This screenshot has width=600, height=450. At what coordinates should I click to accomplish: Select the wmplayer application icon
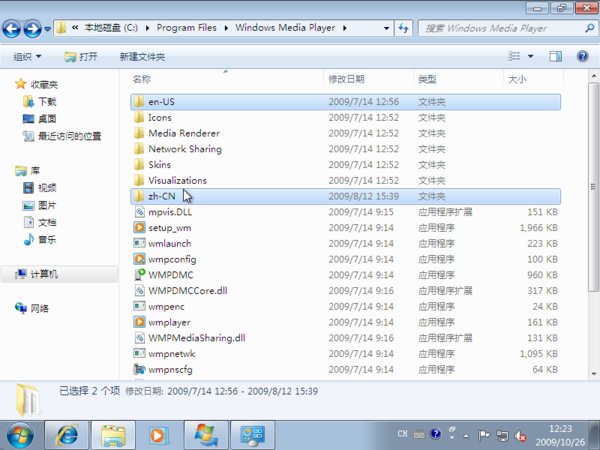pos(139,322)
